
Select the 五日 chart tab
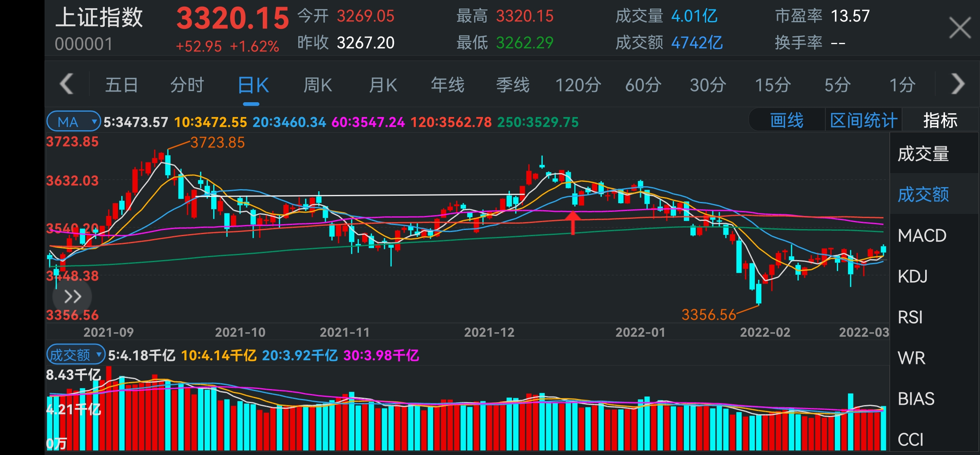click(x=122, y=85)
